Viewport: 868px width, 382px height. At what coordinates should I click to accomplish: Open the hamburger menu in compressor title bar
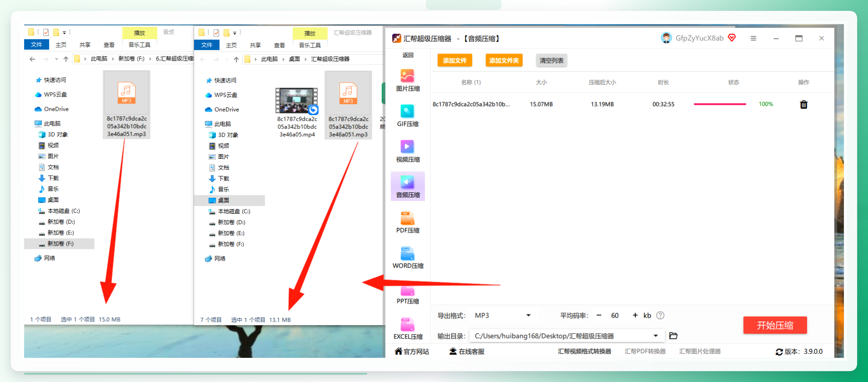pyautogui.click(x=753, y=38)
